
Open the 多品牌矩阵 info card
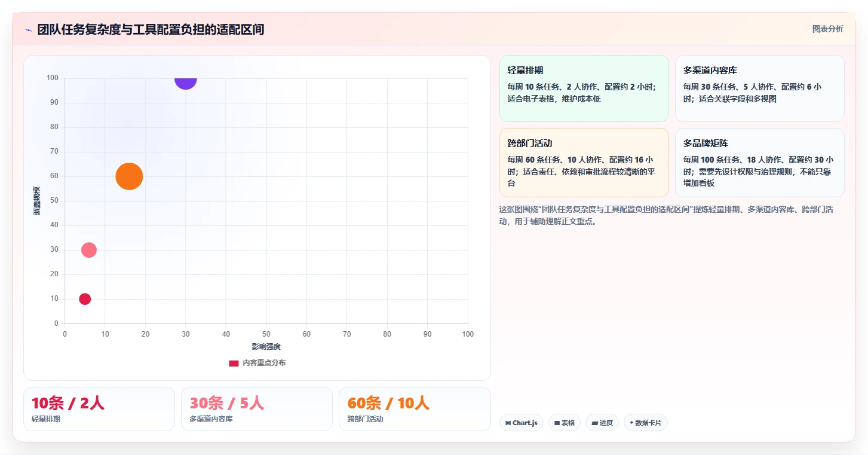(760, 163)
